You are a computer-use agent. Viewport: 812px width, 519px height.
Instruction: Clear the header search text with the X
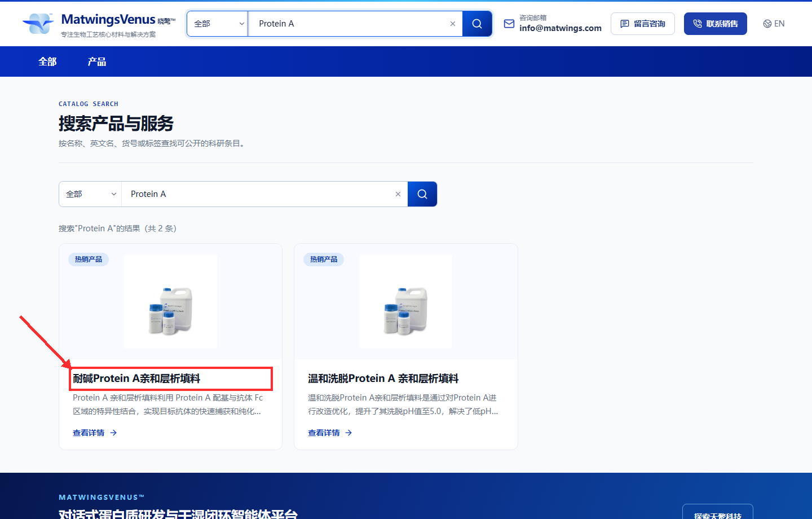coord(453,24)
